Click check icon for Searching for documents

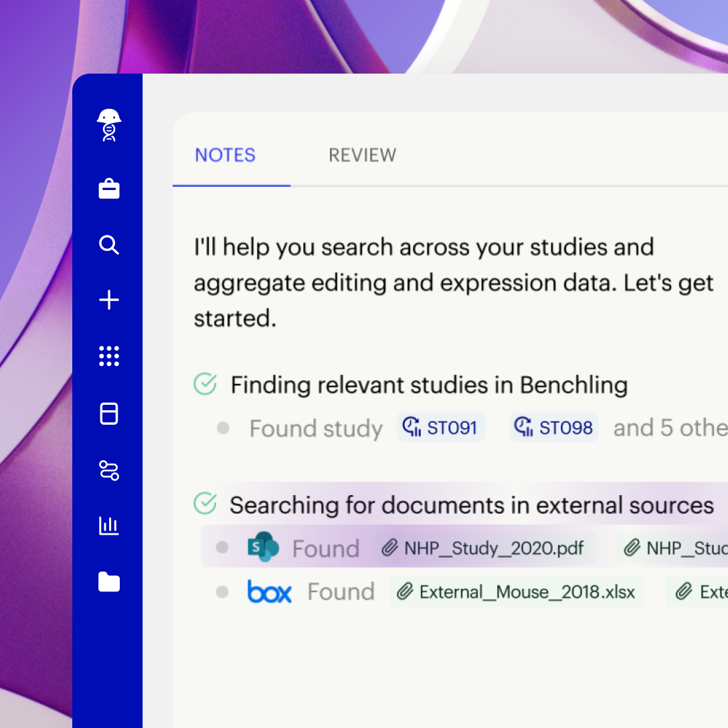tap(205, 503)
